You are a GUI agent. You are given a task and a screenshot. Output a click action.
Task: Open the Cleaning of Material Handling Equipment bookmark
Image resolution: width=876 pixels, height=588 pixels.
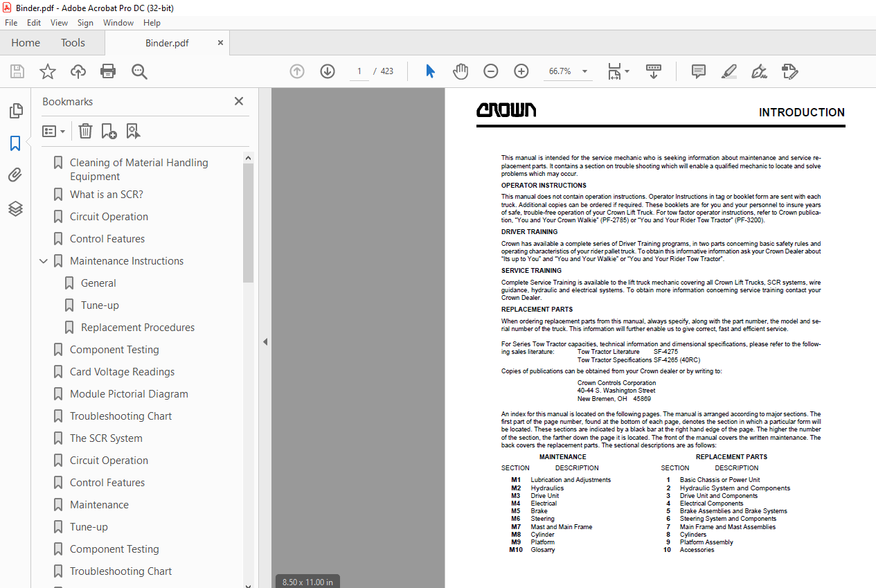[138, 169]
